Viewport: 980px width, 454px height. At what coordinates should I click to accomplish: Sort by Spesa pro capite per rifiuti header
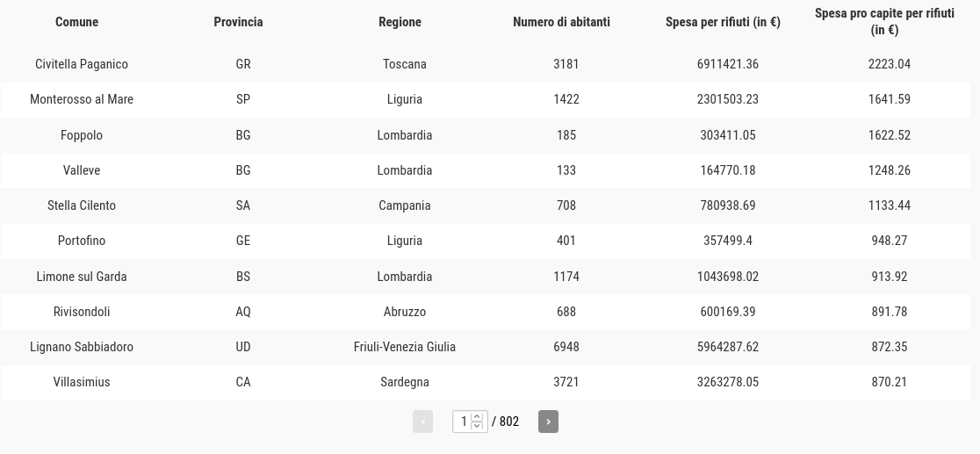(x=884, y=22)
